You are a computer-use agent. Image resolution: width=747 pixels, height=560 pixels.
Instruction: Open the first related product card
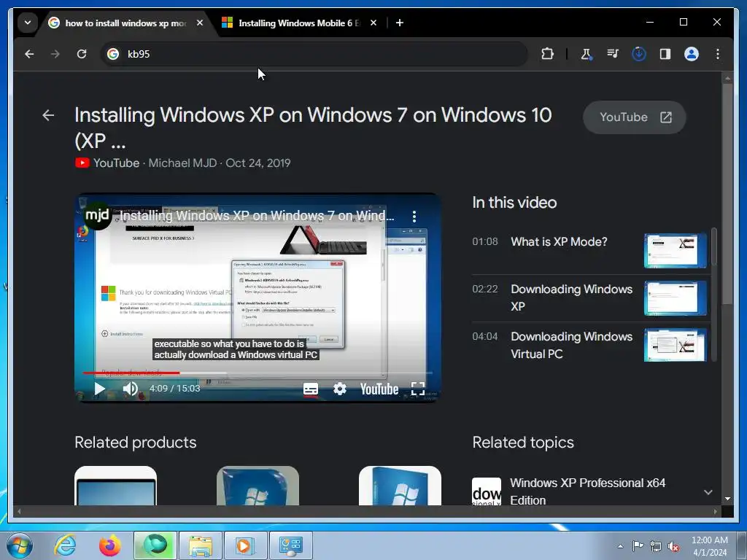click(x=115, y=486)
